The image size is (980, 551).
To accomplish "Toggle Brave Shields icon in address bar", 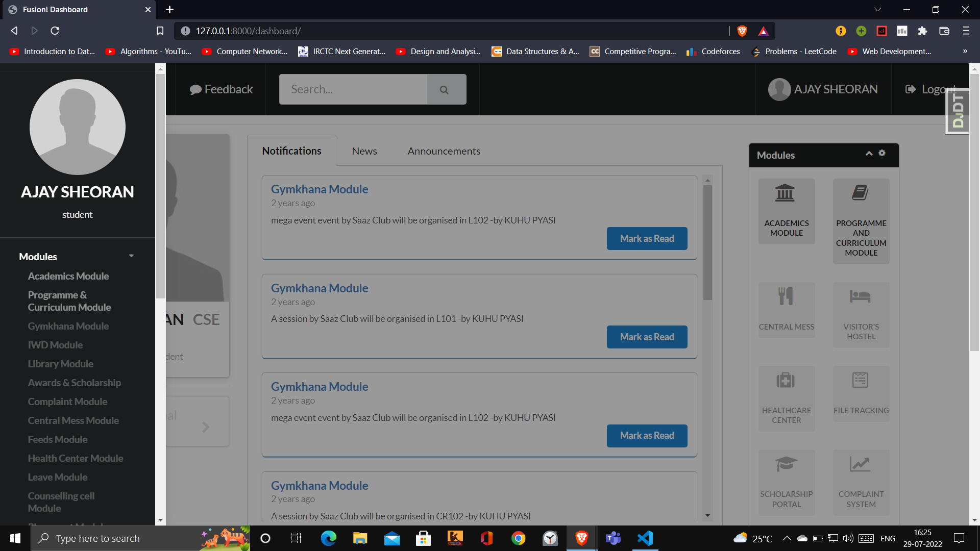I will [x=742, y=31].
